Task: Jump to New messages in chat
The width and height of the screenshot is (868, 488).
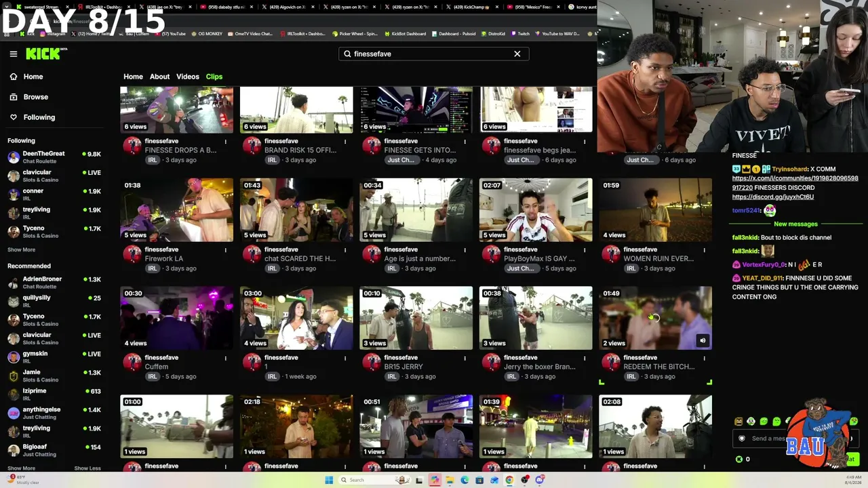Action: click(795, 224)
